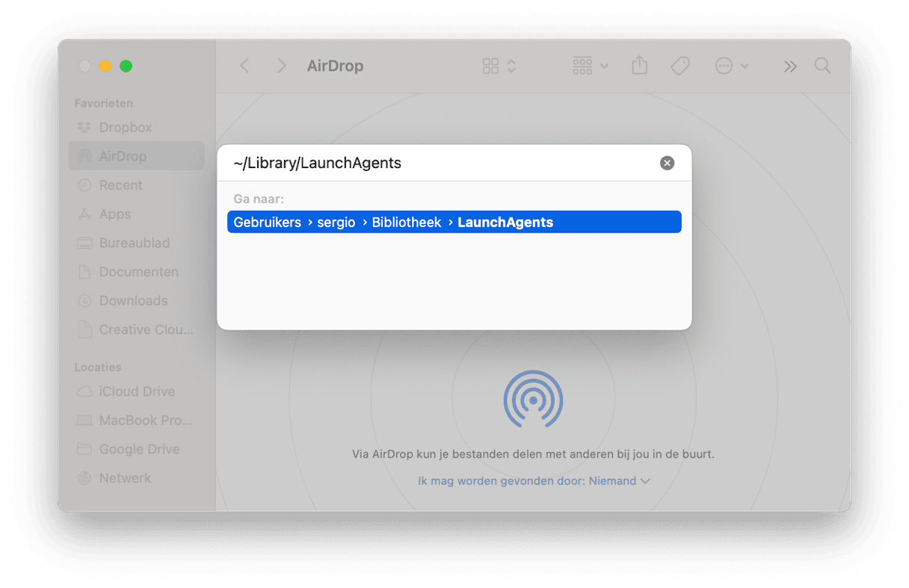Open the Search magnifier in the toolbar
Screen dimensions: 909x588
pyautogui.click(x=822, y=66)
